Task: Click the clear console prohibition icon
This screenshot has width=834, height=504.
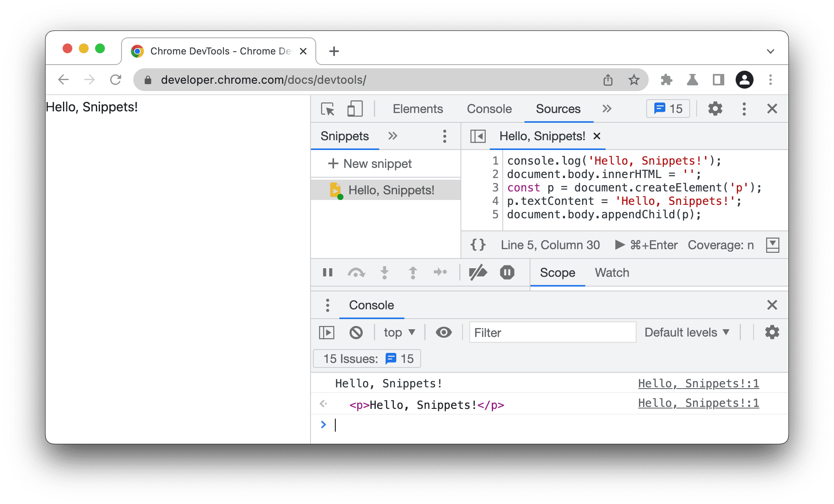Action: click(355, 332)
